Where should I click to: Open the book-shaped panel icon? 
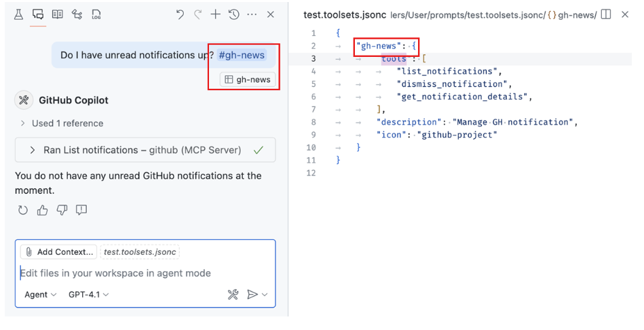pos(58,15)
